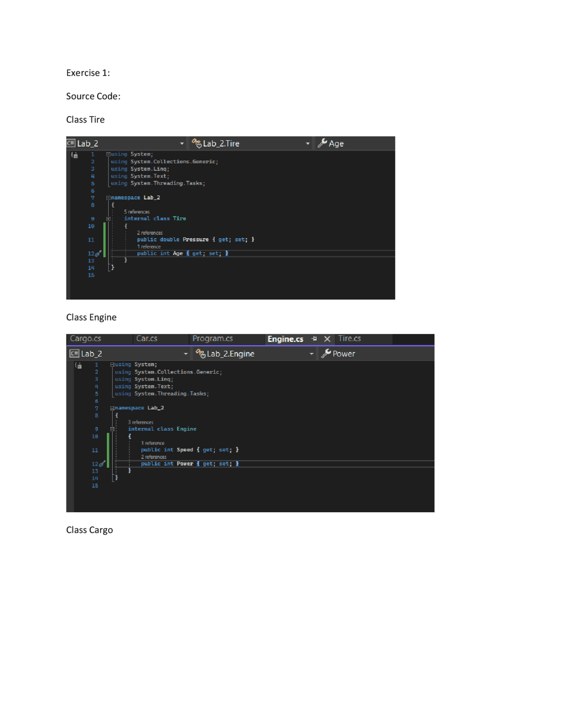Open '2 references' above Power property
Screen dimensions: 563x728
point(154,457)
